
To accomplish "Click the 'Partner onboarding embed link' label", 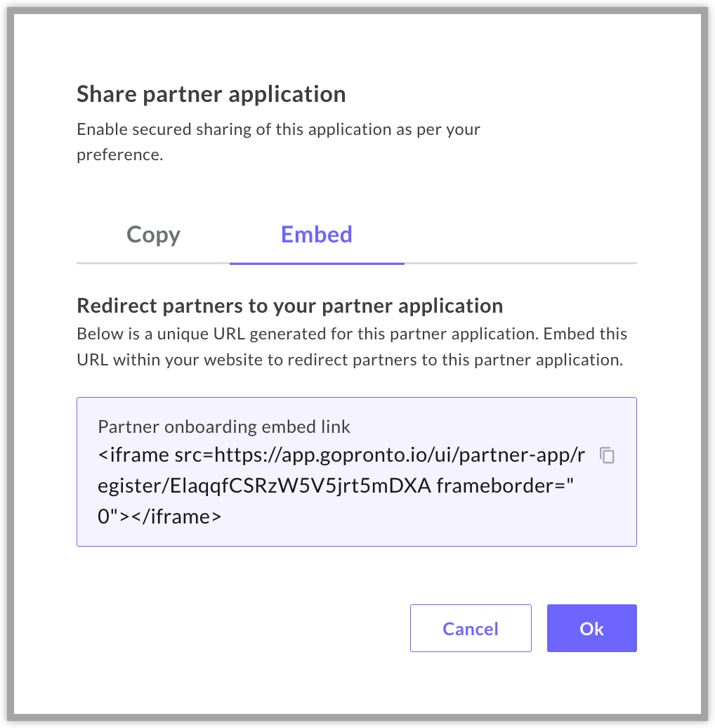I will tap(224, 427).
